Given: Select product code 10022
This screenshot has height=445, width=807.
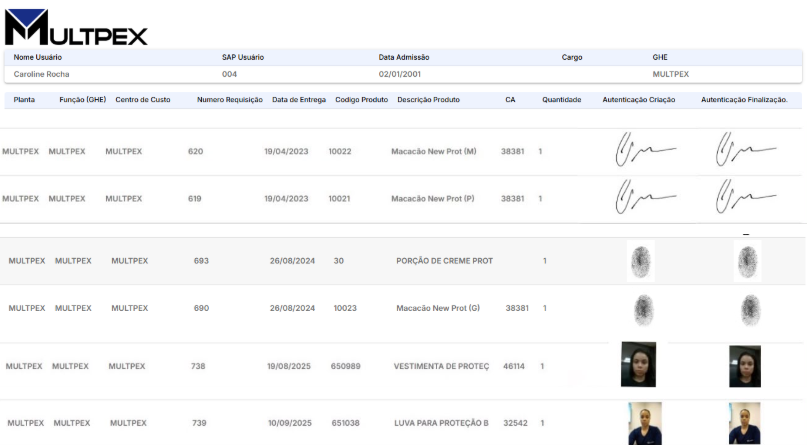Looking at the screenshot, I should click(340, 151).
